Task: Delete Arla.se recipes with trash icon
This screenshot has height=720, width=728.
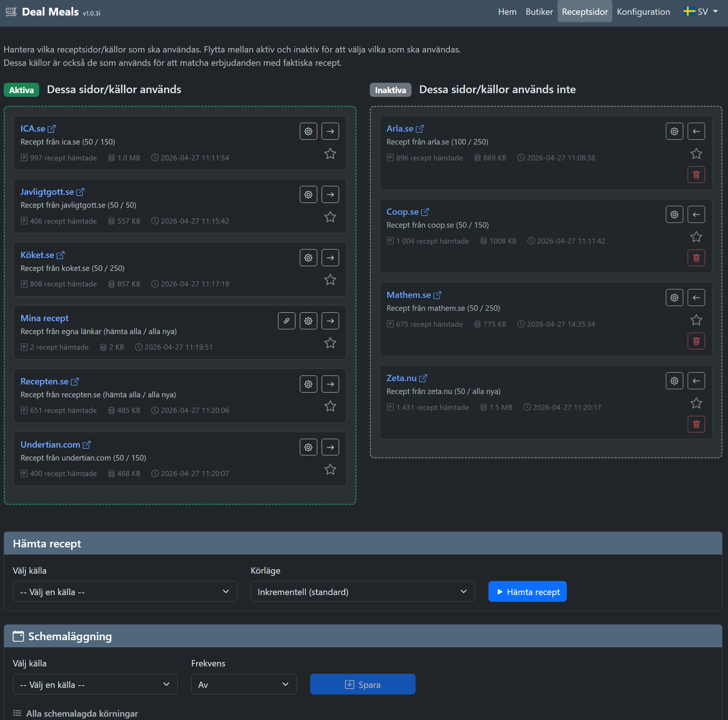Action: (x=696, y=175)
